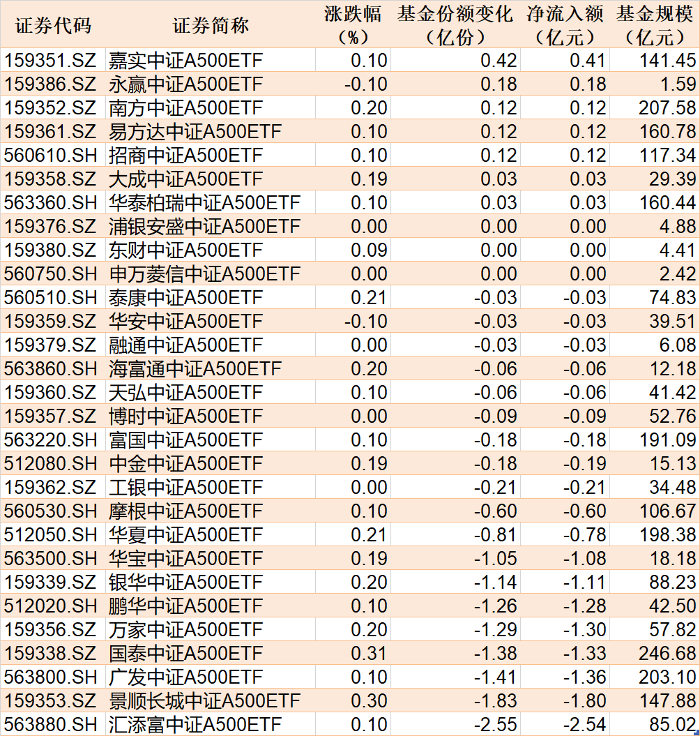Select the 0.31 price change of 国泰中证A500ETF
The height and width of the screenshot is (736, 700).
click(363, 654)
